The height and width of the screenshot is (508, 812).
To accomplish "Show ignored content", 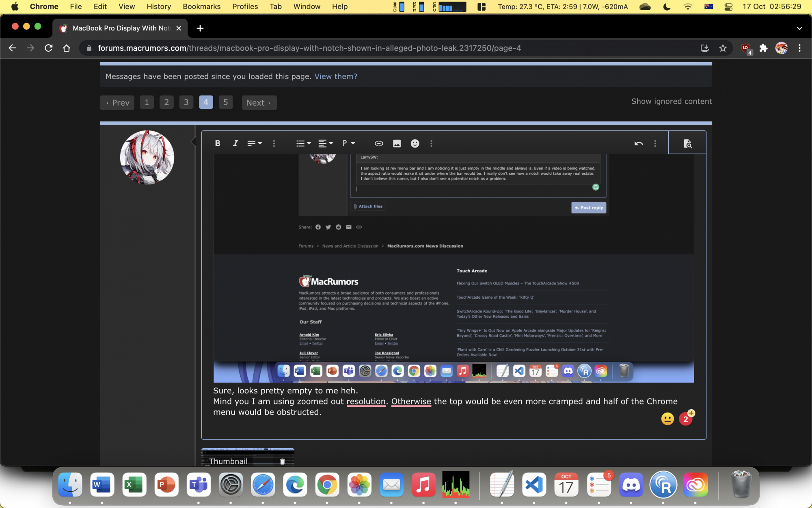I will point(671,101).
